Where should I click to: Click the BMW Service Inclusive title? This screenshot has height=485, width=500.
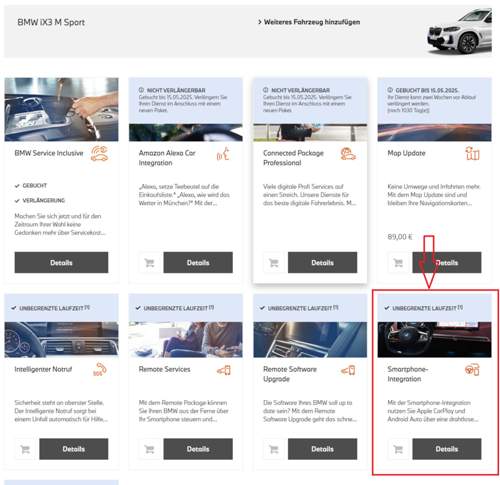pyautogui.click(x=49, y=153)
